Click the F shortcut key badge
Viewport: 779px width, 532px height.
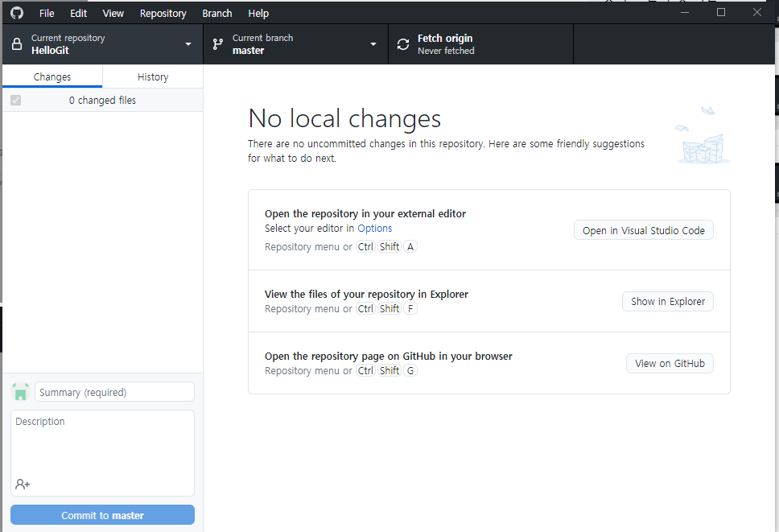click(410, 309)
